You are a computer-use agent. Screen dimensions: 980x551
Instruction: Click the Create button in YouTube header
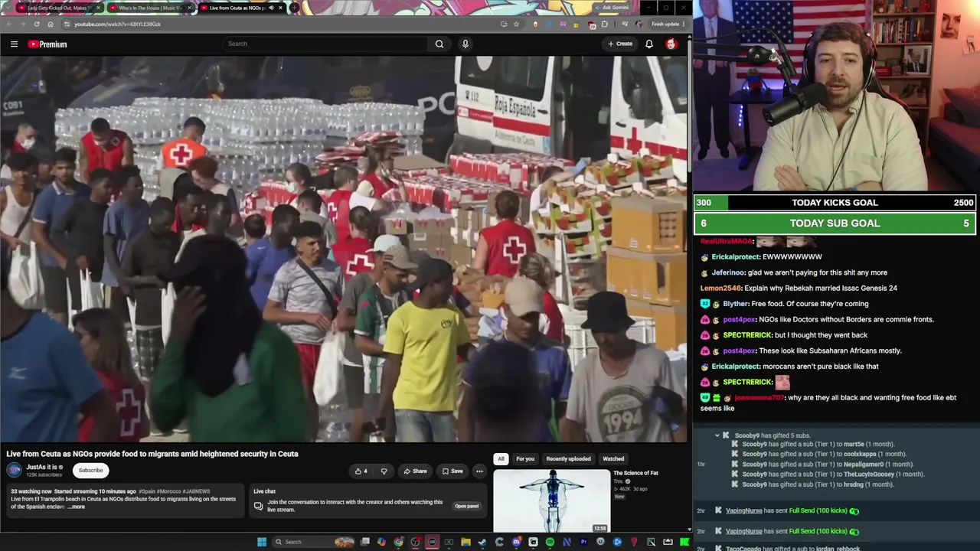[620, 44]
